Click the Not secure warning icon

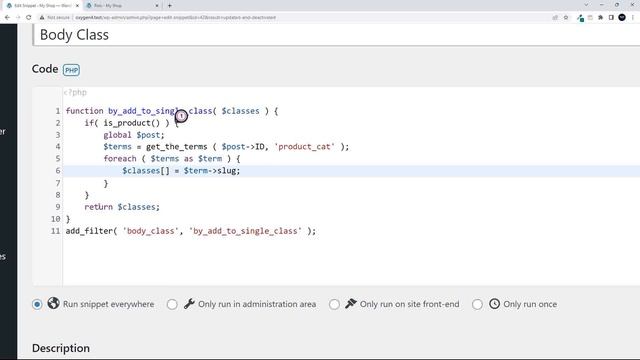(42, 18)
